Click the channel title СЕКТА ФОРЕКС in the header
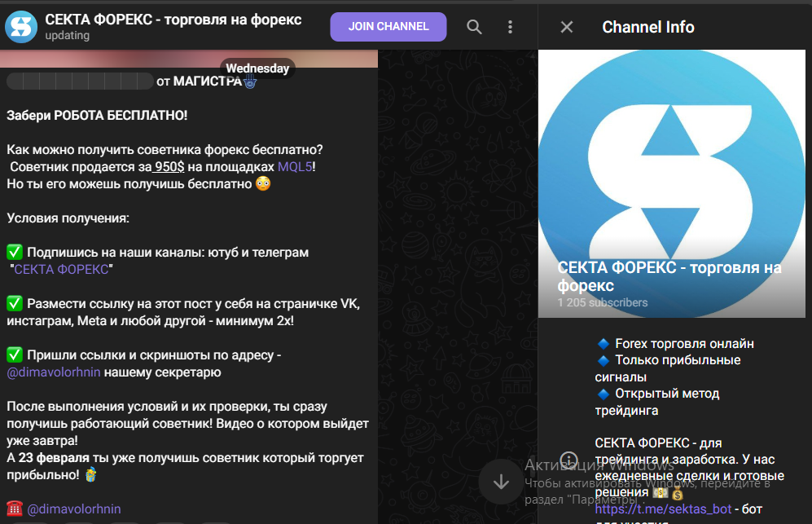The image size is (812, 524). 173,20
